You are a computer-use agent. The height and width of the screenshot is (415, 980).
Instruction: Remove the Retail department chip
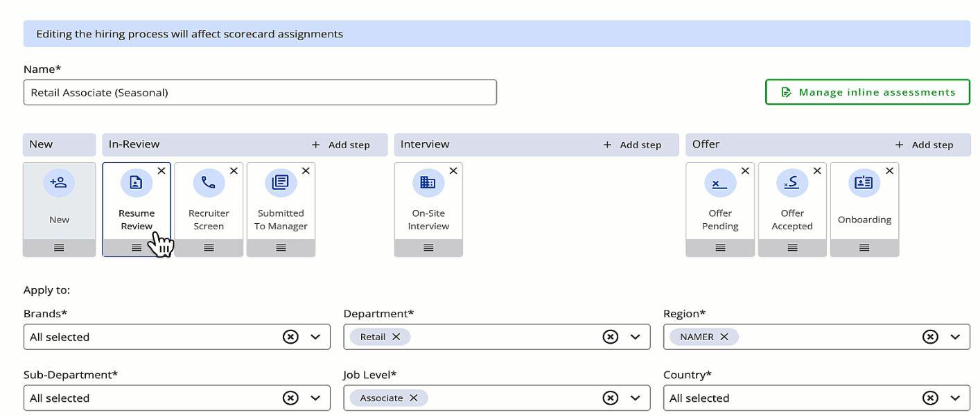[396, 337]
